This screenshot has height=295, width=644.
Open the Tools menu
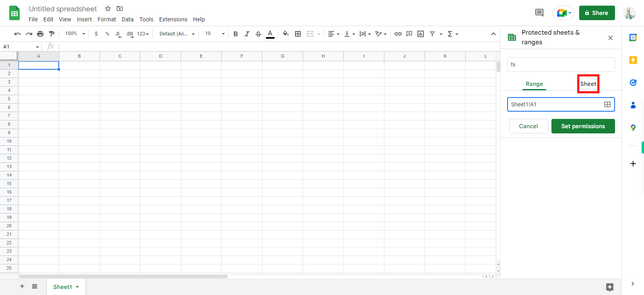(x=147, y=19)
